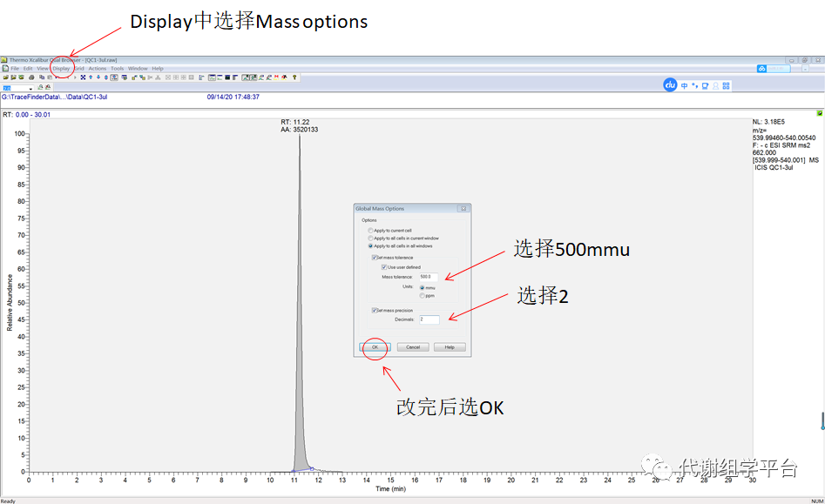Click the timestamp '09/14/20 17:48:37'
This screenshot has width=825, height=504.
[x=233, y=97]
